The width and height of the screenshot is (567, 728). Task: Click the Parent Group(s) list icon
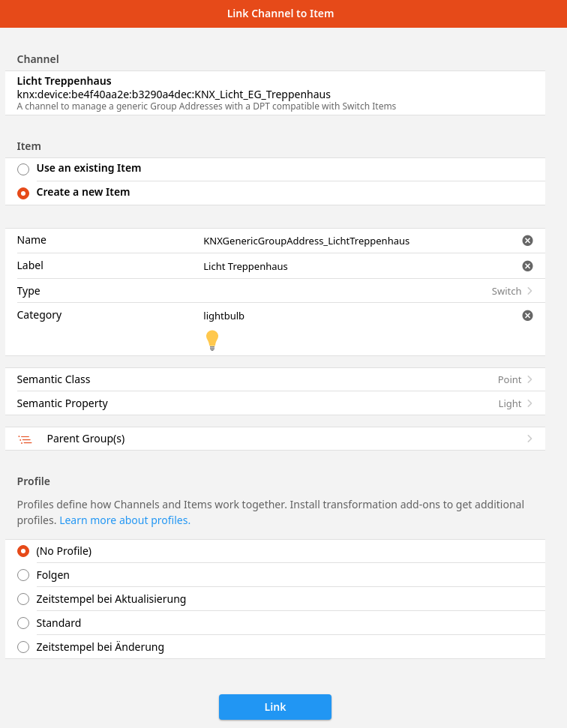click(25, 439)
